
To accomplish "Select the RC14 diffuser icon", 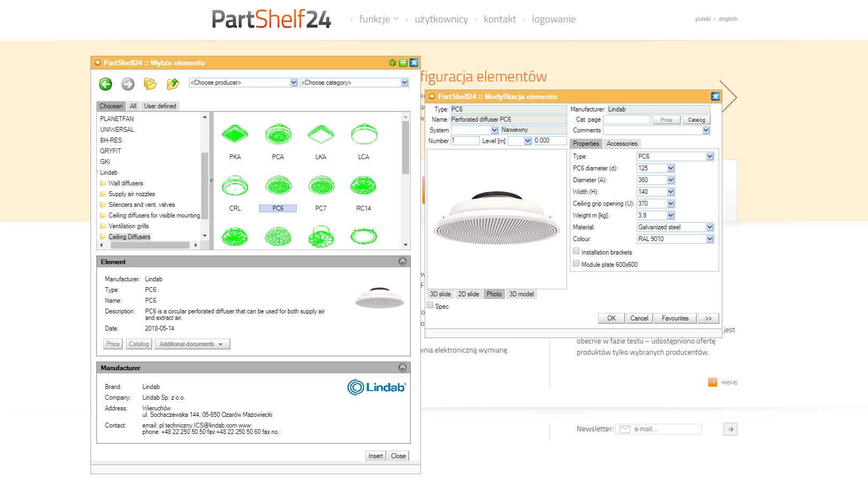I will [364, 185].
